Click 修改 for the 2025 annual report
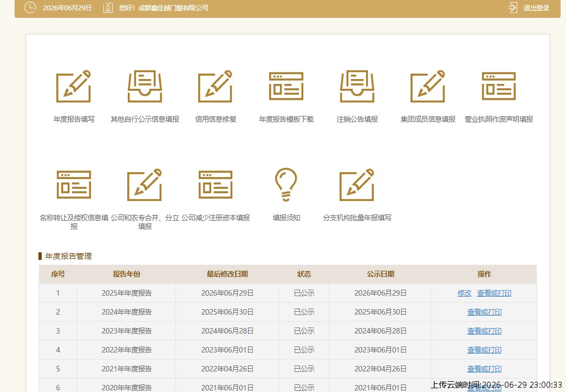Screen dimensions: 566x392 (464, 293)
